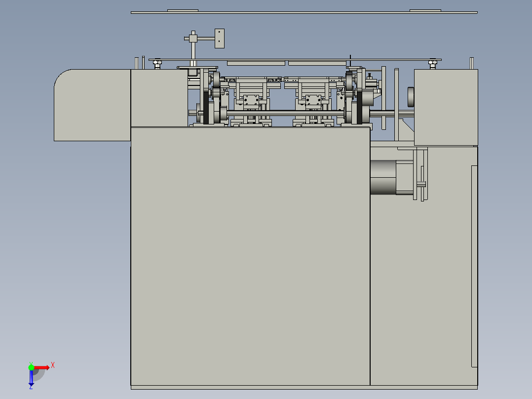Viewport: 532px width, 399px height.
Task: Select the round knob left of right cover
Action: point(411,97)
